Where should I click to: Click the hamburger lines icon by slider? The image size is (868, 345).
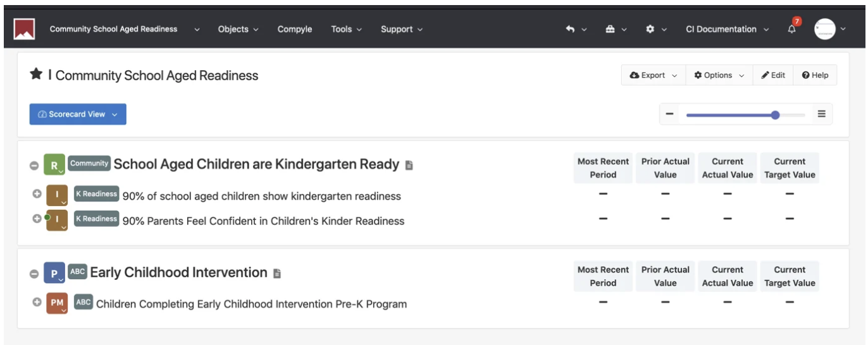point(821,114)
